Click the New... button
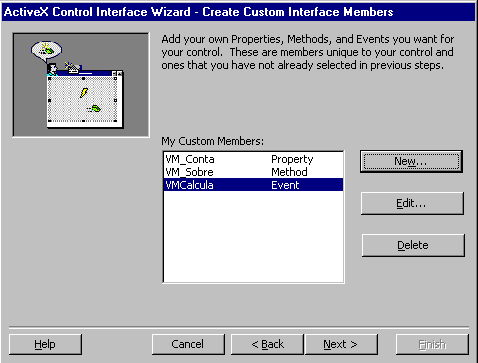Screen dimensions: 478x363 coord(411,161)
